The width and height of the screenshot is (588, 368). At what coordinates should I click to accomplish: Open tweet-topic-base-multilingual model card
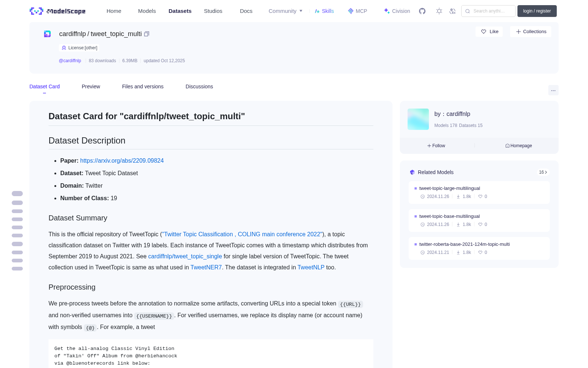pos(479,220)
